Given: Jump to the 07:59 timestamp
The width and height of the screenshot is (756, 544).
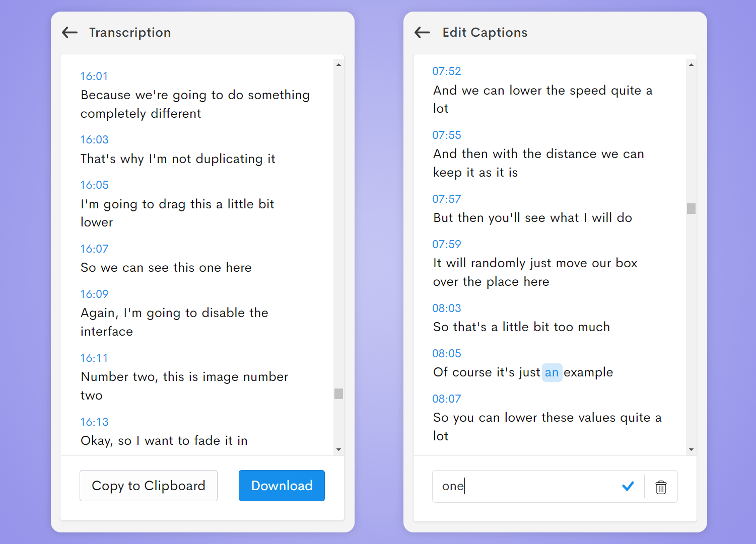Looking at the screenshot, I should [447, 244].
